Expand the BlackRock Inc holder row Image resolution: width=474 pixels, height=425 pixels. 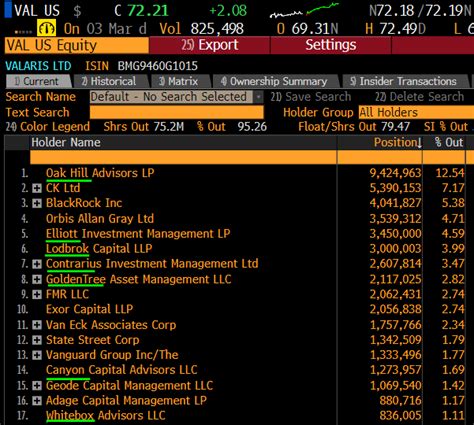[x=37, y=203]
